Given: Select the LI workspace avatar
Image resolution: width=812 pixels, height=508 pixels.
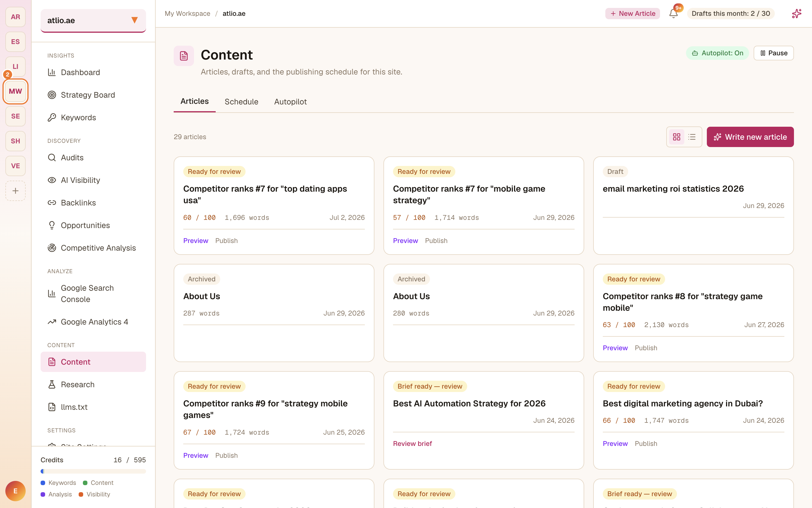Looking at the screenshot, I should (16, 67).
